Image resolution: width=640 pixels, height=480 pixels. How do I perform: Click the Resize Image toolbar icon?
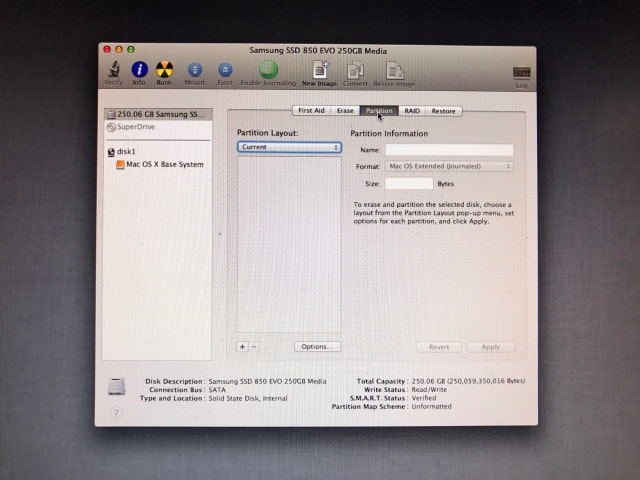pyautogui.click(x=395, y=70)
